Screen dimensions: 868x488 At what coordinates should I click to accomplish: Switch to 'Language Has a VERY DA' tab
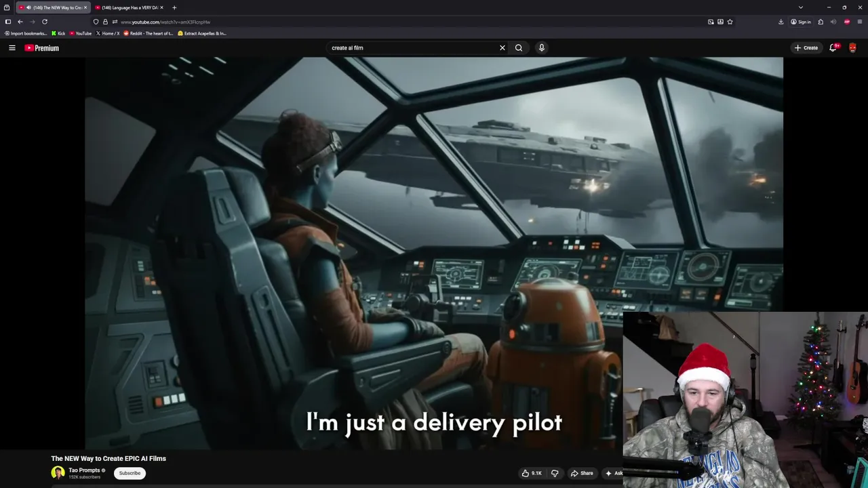[x=129, y=7]
